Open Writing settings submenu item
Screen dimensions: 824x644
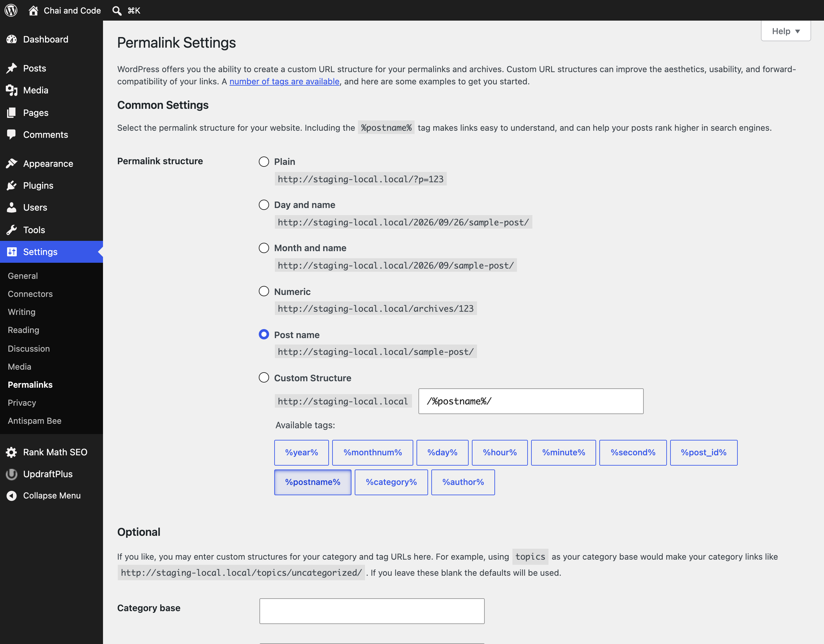click(22, 312)
